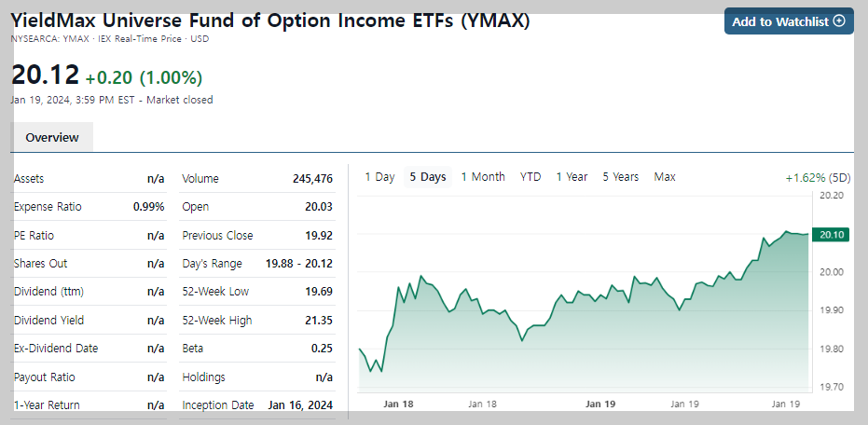Image resolution: width=868 pixels, height=425 pixels.
Task: Click the Assets label
Action: (x=29, y=179)
